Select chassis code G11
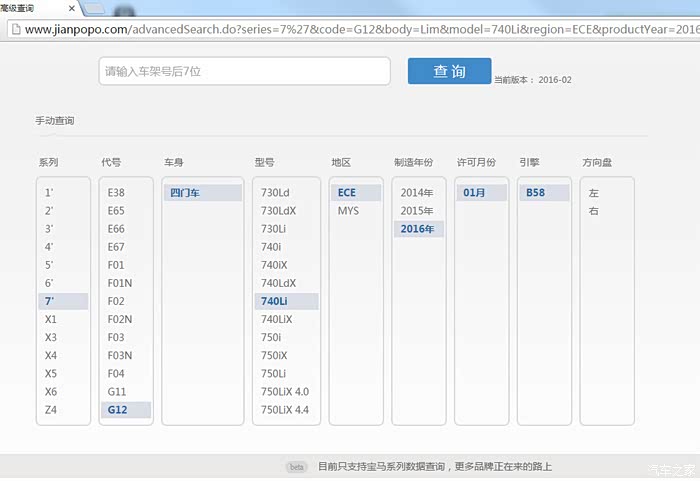Viewport: 700px width, 481px height. [116, 391]
